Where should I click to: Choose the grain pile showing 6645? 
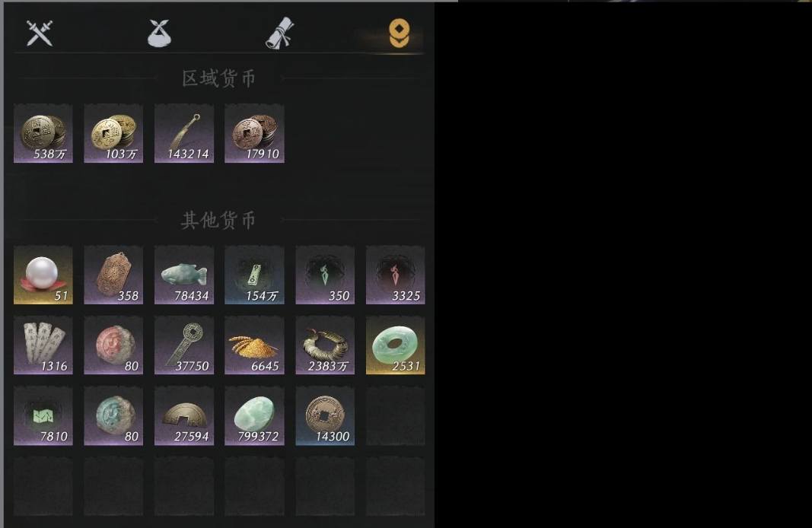[x=254, y=345]
